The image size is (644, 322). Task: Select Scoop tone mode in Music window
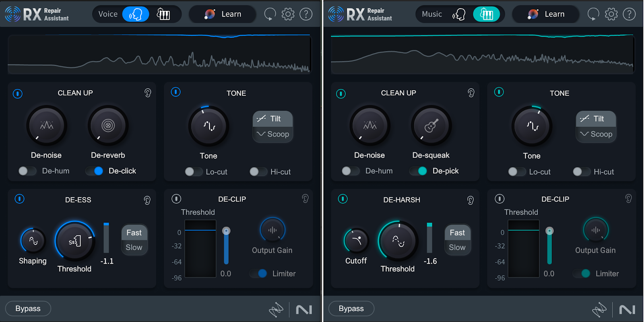click(596, 134)
